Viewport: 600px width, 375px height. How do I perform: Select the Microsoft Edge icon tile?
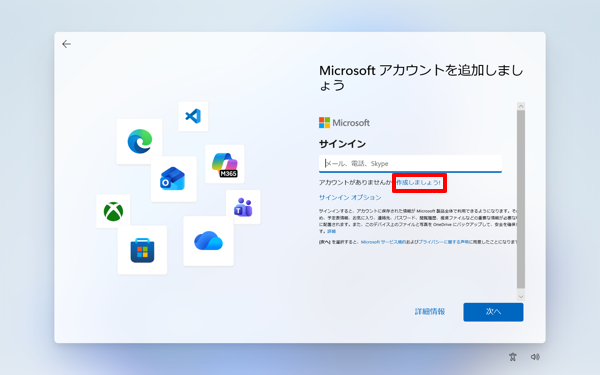click(x=139, y=141)
